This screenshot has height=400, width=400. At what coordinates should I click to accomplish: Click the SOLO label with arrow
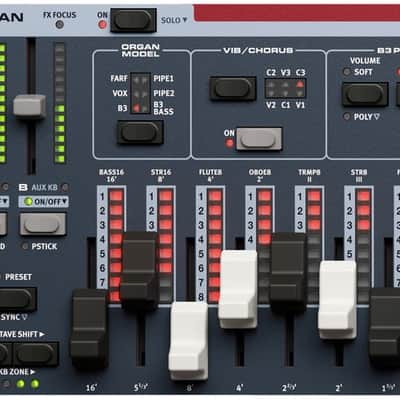click(x=174, y=20)
